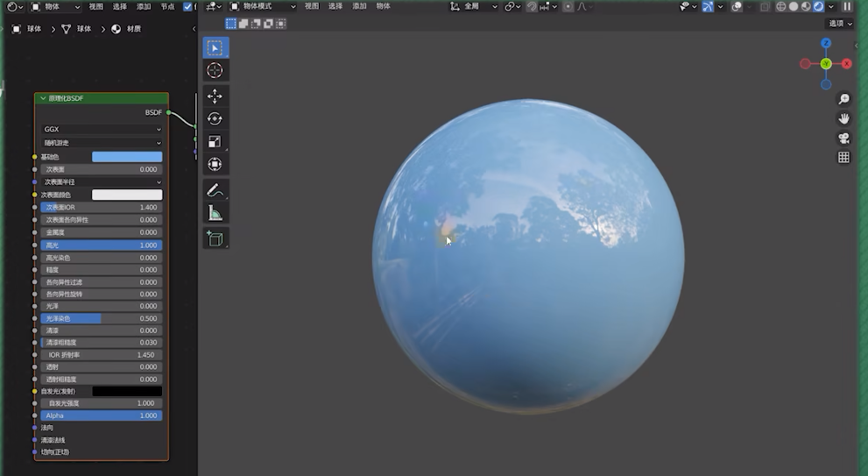Click the zoom magnifier viewport icon

click(x=843, y=99)
